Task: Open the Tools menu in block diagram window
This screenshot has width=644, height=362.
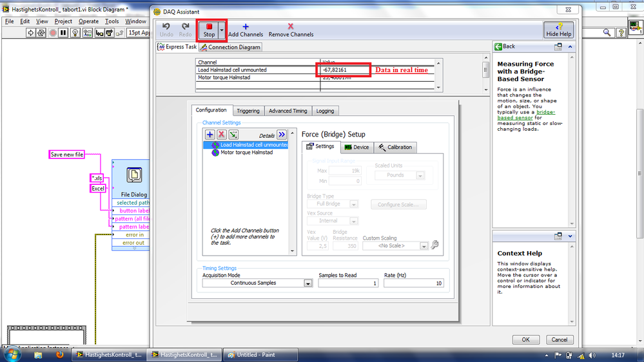Action: point(112,21)
